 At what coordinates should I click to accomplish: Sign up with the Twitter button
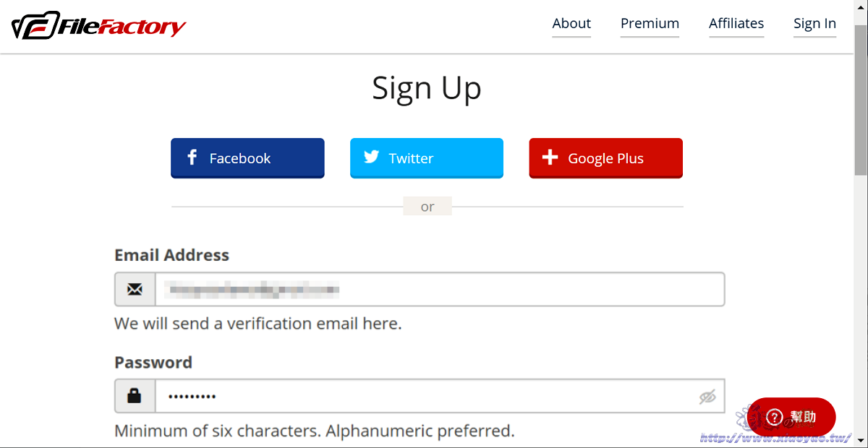tap(427, 158)
